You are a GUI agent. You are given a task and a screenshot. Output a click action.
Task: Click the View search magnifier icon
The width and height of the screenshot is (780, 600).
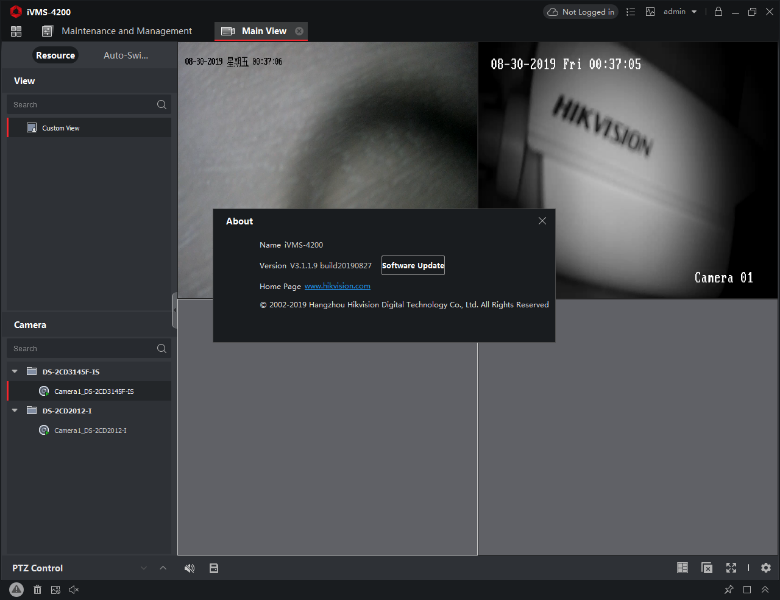click(161, 104)
